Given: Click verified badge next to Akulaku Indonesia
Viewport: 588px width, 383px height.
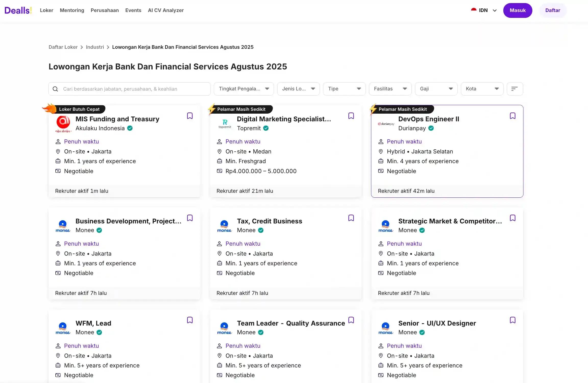Looking at the screenshot, I should (x=130, y=128).
